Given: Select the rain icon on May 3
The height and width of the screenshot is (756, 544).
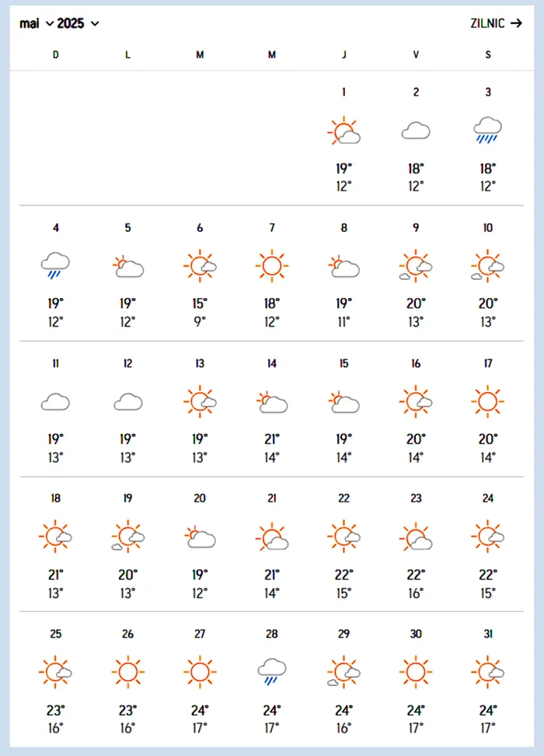Looking at the screenshot, I should click(x=488, y=130).
